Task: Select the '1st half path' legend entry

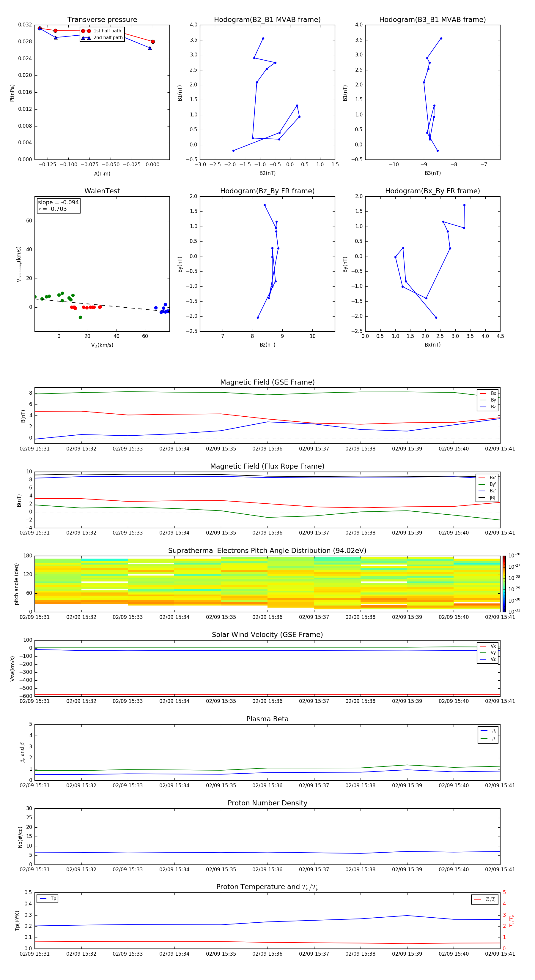Action: [x=101, y=31]
